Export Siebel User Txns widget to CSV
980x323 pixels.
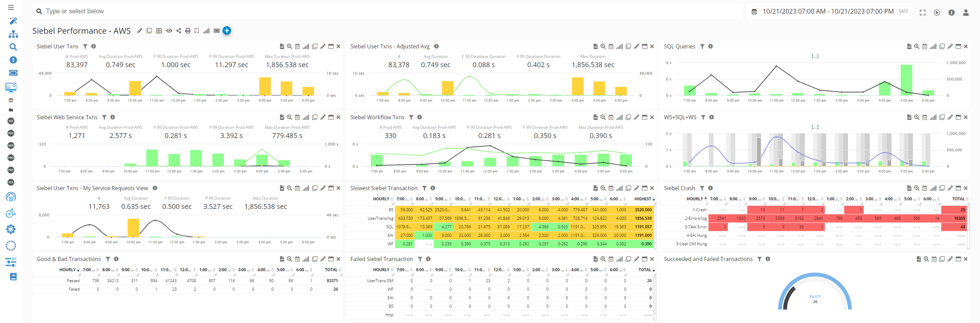[x=282, y=46]
